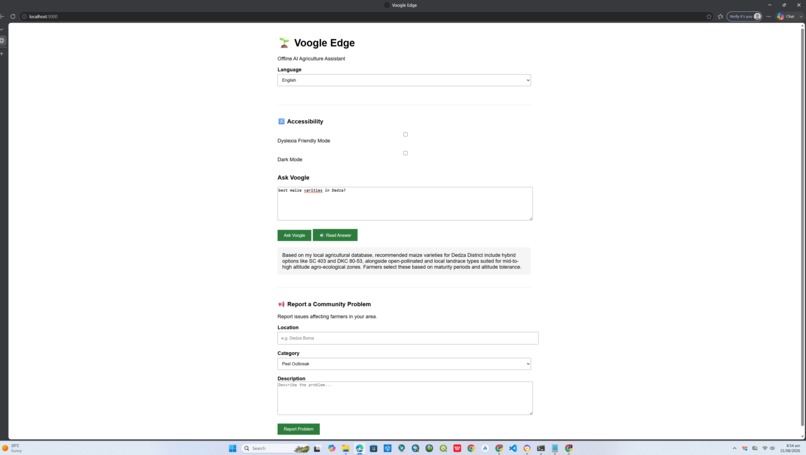Open Visual Studio Code from taskbar

pyautogui.click(x=513, y=448)
